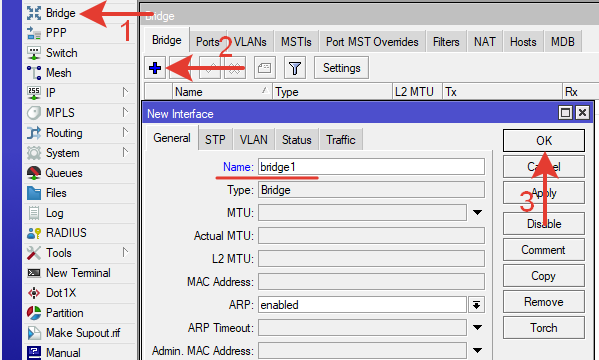
Task: Open the ARP mode dropdown
Action: [x=476, y=305]
